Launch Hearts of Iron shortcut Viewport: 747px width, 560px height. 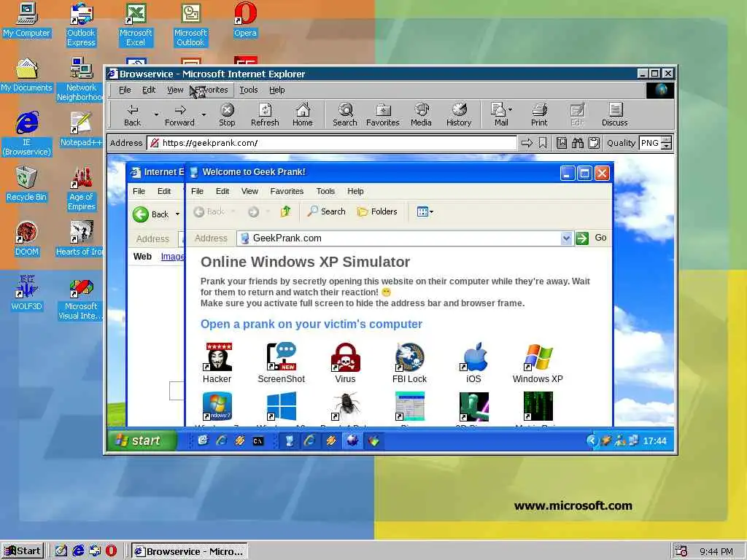(x=79, y=239)
